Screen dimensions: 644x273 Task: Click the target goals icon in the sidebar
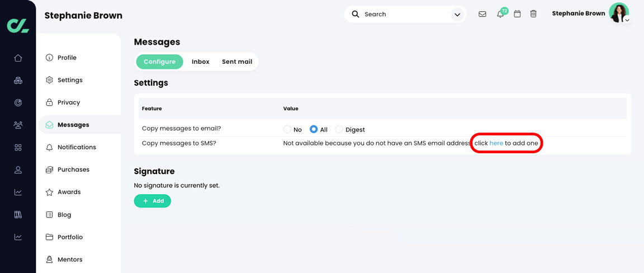(18, 103)
